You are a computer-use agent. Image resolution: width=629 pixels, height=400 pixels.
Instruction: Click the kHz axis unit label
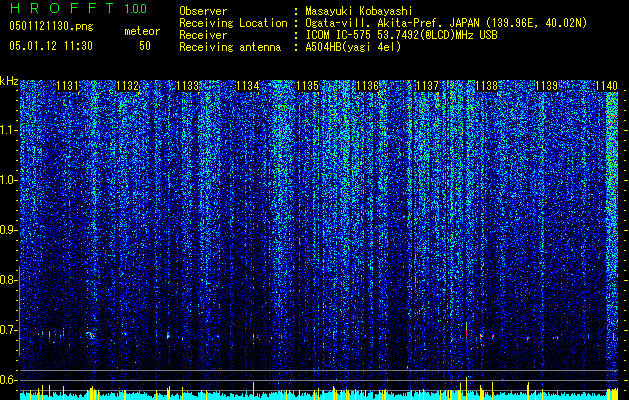9,81
